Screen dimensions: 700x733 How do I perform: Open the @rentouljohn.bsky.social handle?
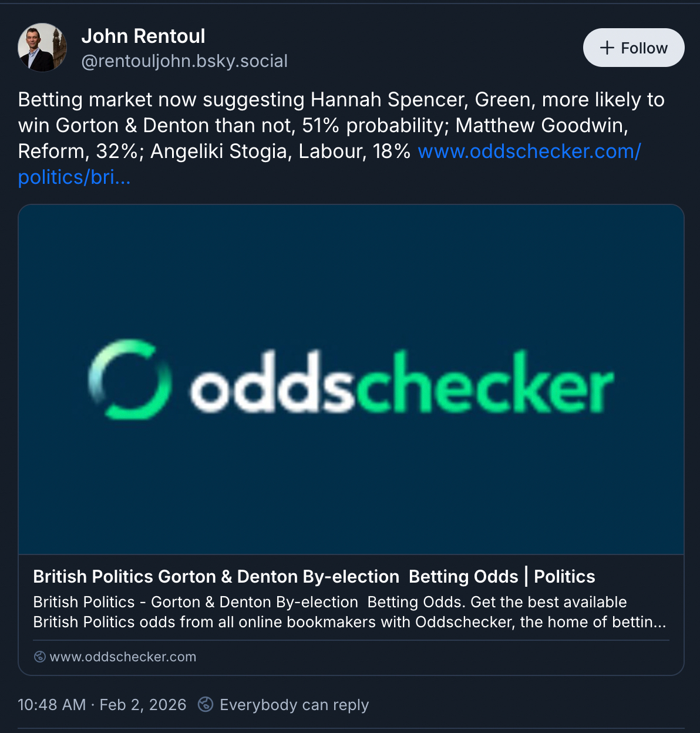click(184, 61)
